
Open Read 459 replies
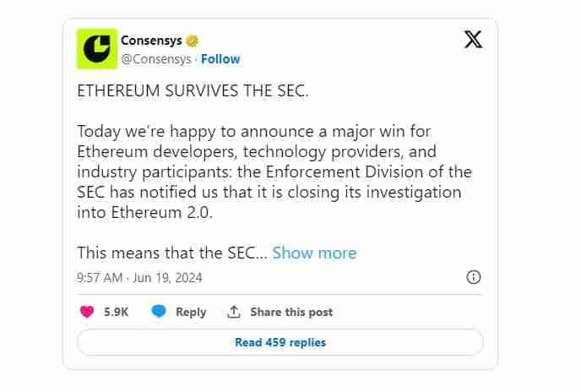click(x=280, y=342)
